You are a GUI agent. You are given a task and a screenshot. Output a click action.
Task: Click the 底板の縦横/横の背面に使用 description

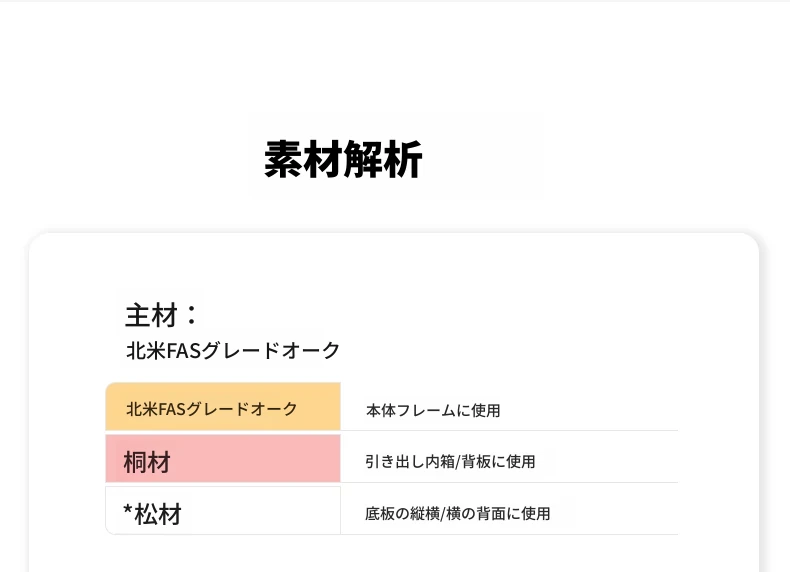(457, 514)
